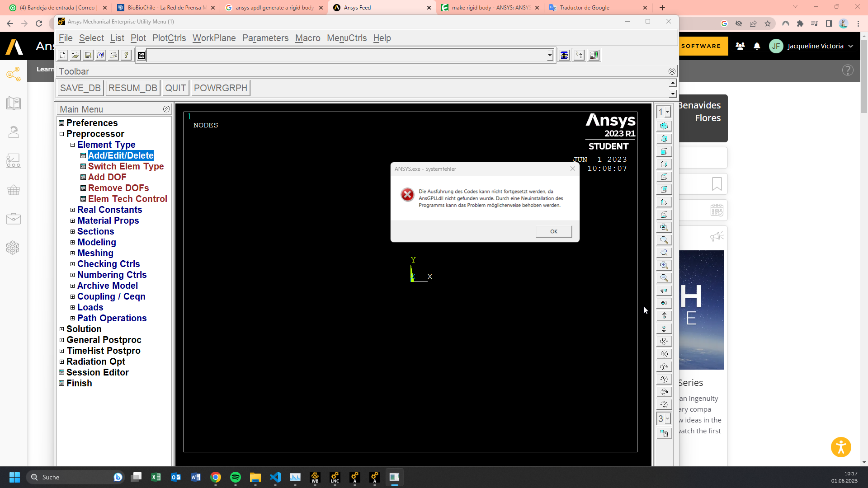Open Excel from the Windows taskbar
The image size is (868, 488).
pyautogui.click(x=156, y=477)
